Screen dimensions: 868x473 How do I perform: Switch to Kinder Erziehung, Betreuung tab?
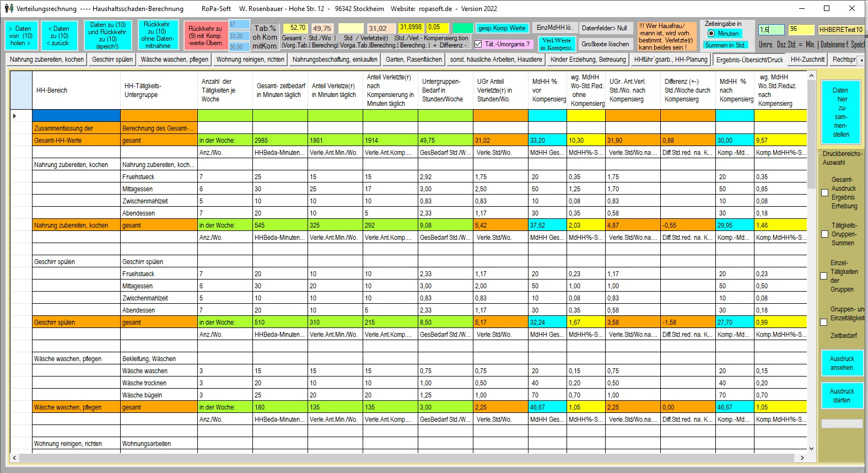(588, 60)
